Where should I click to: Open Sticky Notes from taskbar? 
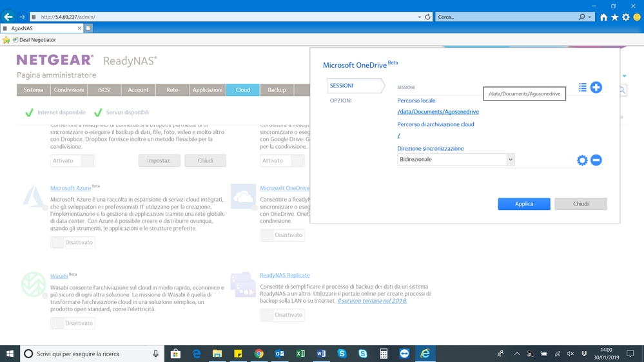pyautogui.click(x=238, y=354)
